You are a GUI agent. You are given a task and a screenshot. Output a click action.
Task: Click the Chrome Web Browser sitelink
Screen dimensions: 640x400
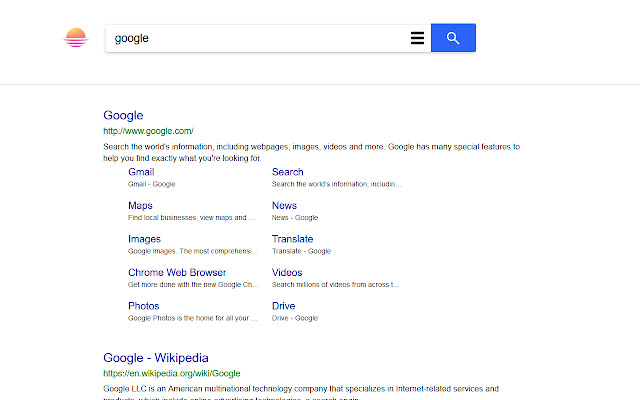click(177, 272)
